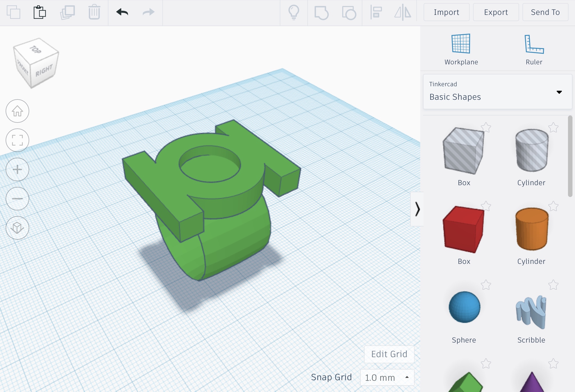Viewport: 575px width, 392px height.
Task: Select the Workplane tool
Action: (461, 50)
